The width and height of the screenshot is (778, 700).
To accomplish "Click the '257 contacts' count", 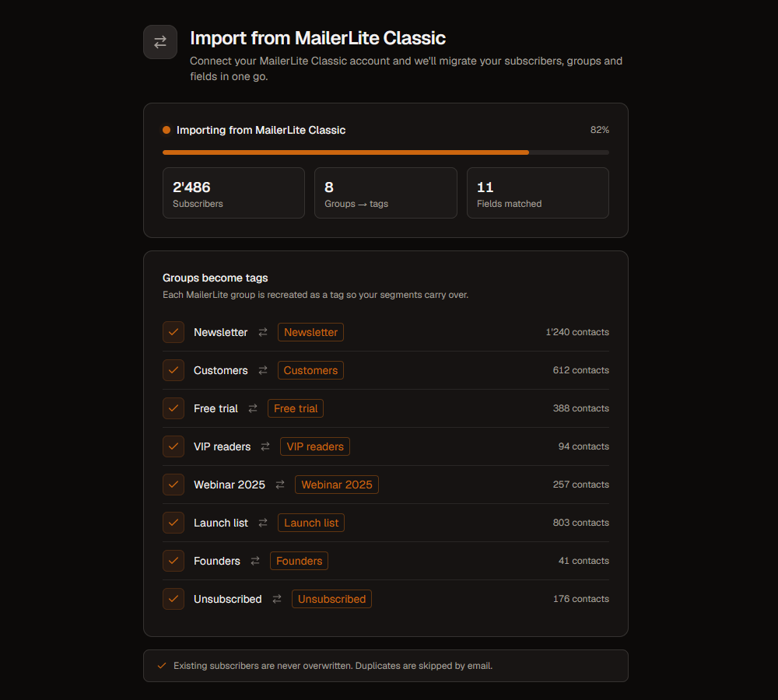I will pos(581,485).
